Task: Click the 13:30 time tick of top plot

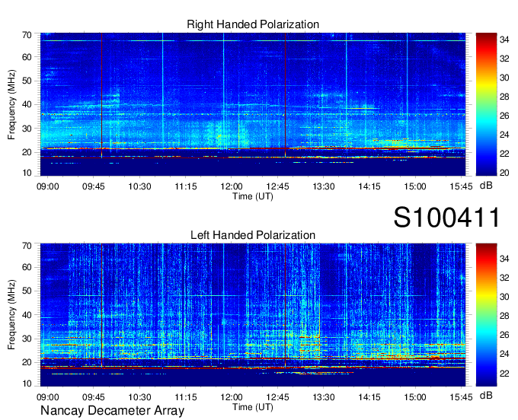Action: tap(324, 186)
